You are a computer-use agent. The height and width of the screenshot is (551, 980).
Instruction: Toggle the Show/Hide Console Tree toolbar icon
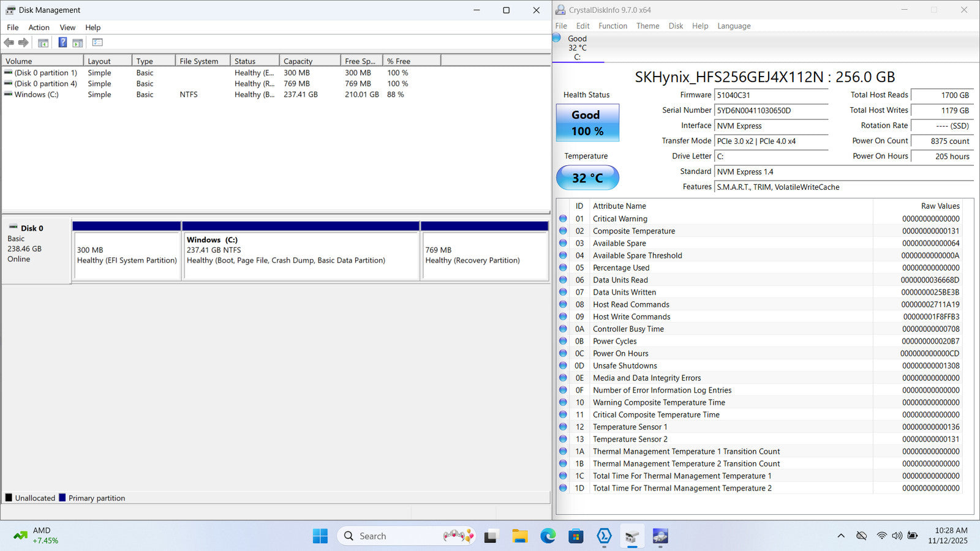43,43
